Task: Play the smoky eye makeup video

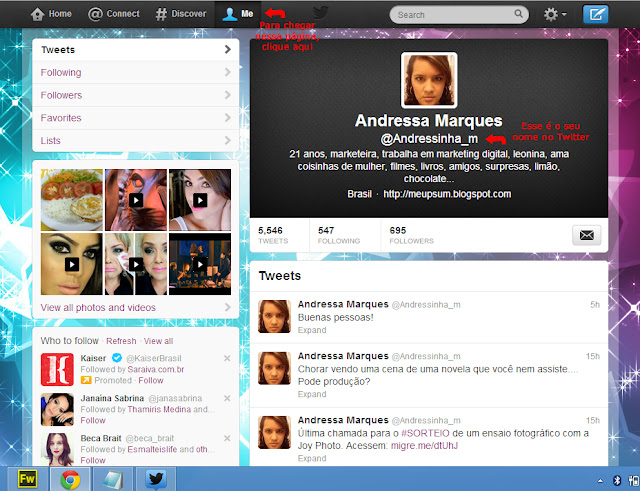Action: [72, 264]
